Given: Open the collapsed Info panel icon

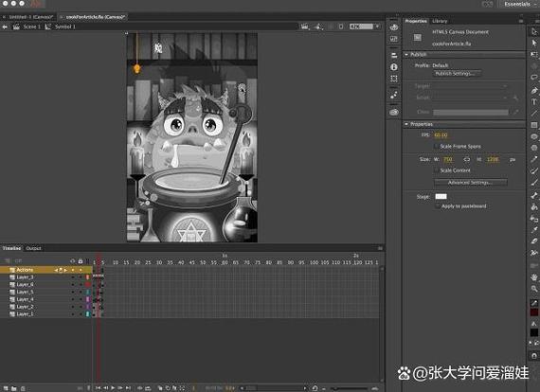Looking at the screenshot, I should tap(394, 67).
